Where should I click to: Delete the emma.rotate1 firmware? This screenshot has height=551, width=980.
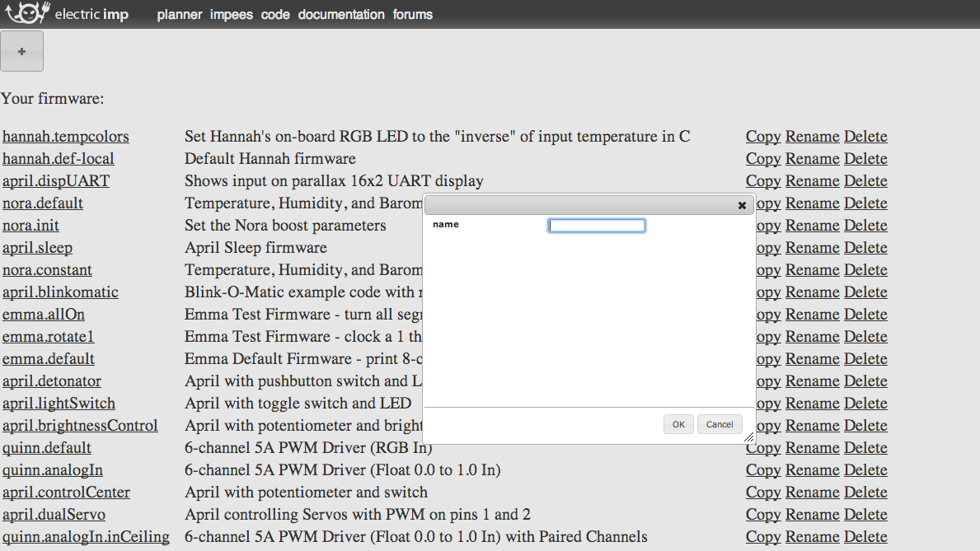(865, 336)
